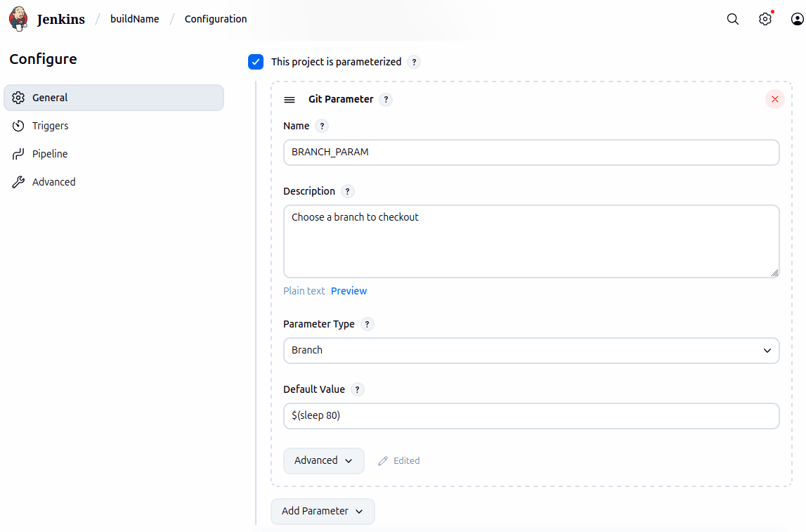This screenshot has width=806, height=532.
Task: Expand the Advanced options section
Action: [x=323, y=460]
